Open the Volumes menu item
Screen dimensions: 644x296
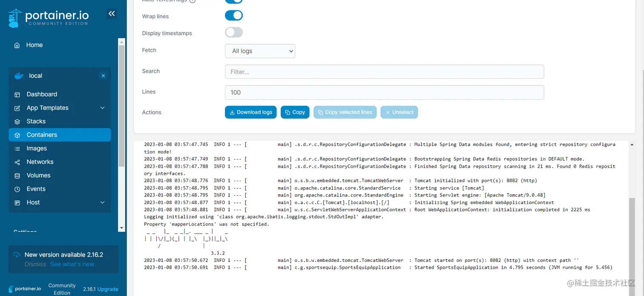pyautogui.click(x=60, y=176)
